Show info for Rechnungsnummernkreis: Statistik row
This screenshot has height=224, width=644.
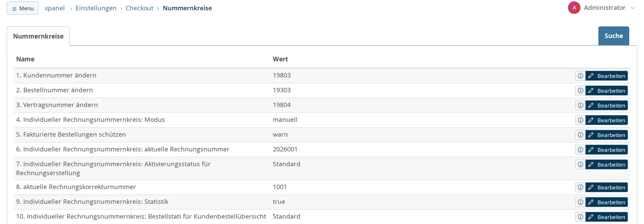coord(580,202)
